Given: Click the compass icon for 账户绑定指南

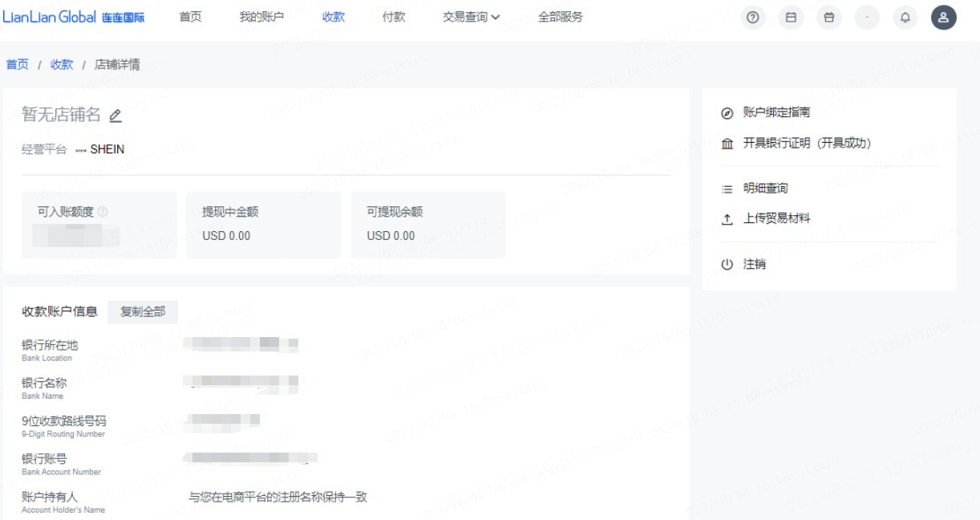Looking at the screenshot, I should click(x=727, y=113).
